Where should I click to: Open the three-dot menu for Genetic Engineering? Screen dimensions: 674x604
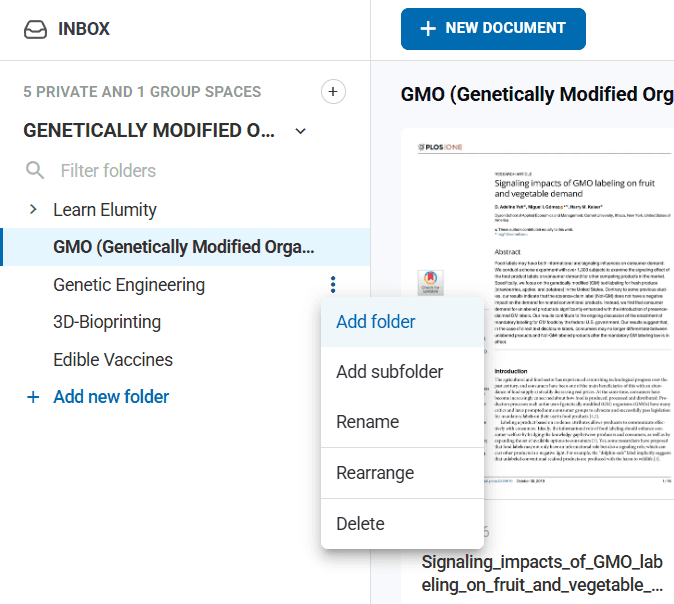point(333,285)
